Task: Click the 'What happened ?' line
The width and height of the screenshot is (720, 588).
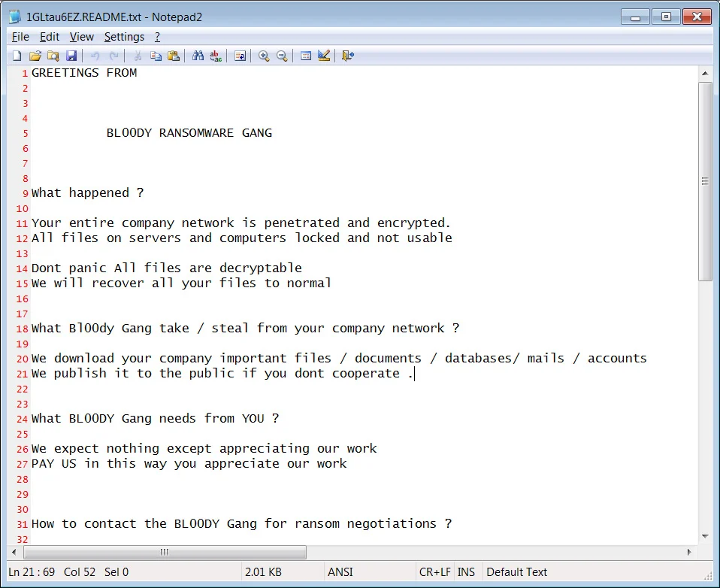Action: [x=87, y=193]
